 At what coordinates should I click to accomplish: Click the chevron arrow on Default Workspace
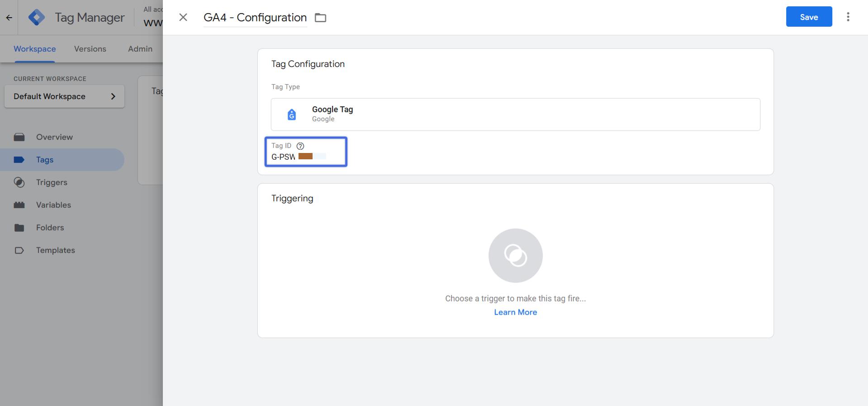(x=113, y=96)
